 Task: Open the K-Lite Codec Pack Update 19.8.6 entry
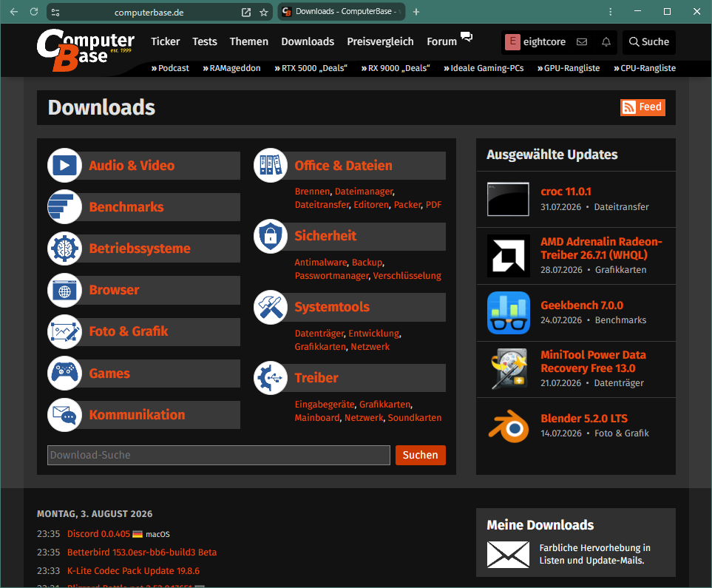(133, 571)
